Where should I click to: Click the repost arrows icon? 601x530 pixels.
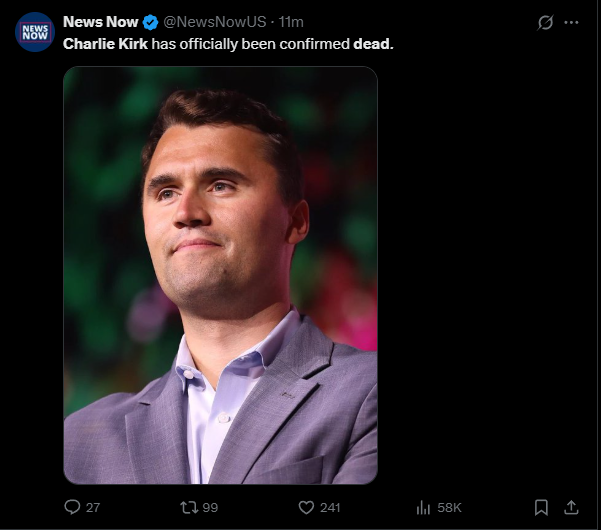tap(188, 507)
